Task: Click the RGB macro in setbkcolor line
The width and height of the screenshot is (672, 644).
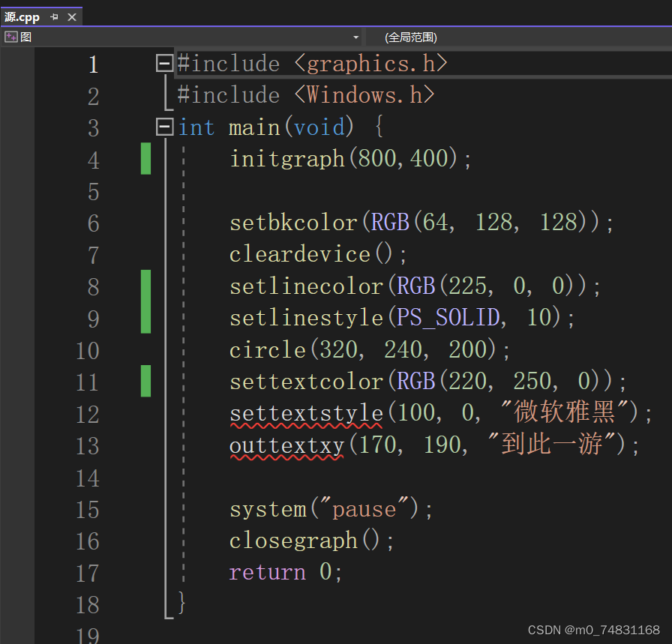Action: click(x=390, y=222)
